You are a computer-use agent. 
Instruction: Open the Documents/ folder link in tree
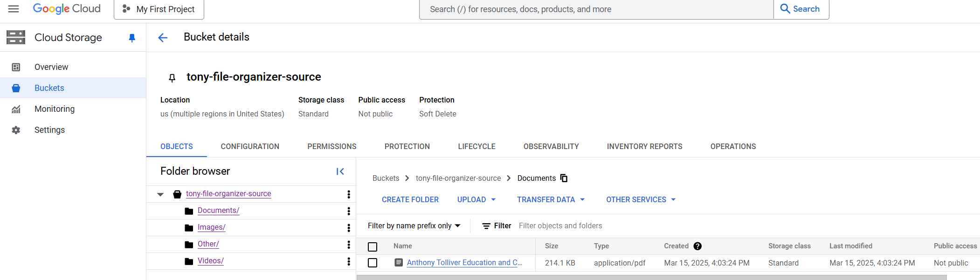[218, 211]
